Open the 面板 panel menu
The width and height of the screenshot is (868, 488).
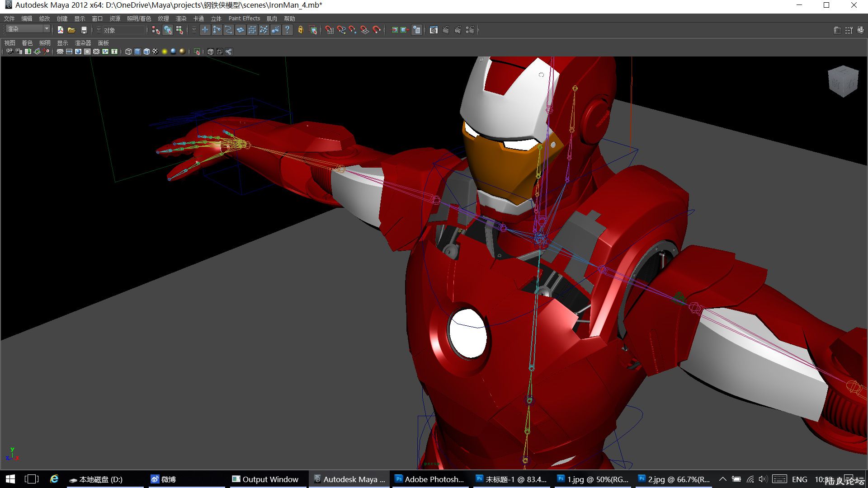click(103, 43)
